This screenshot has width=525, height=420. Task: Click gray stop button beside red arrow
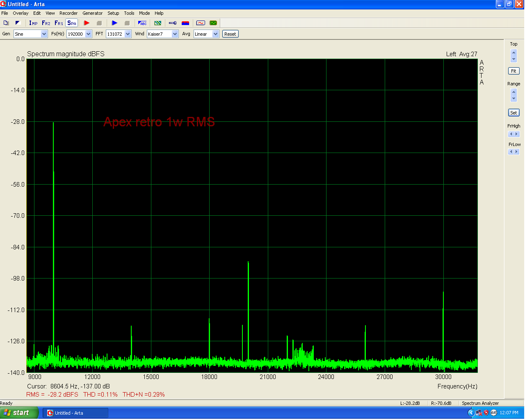point(99,23)
